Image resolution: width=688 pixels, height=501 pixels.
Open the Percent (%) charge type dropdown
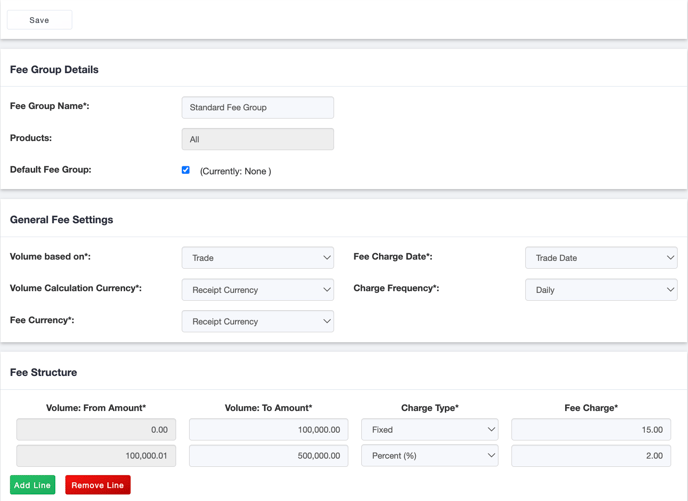point(429,456)
